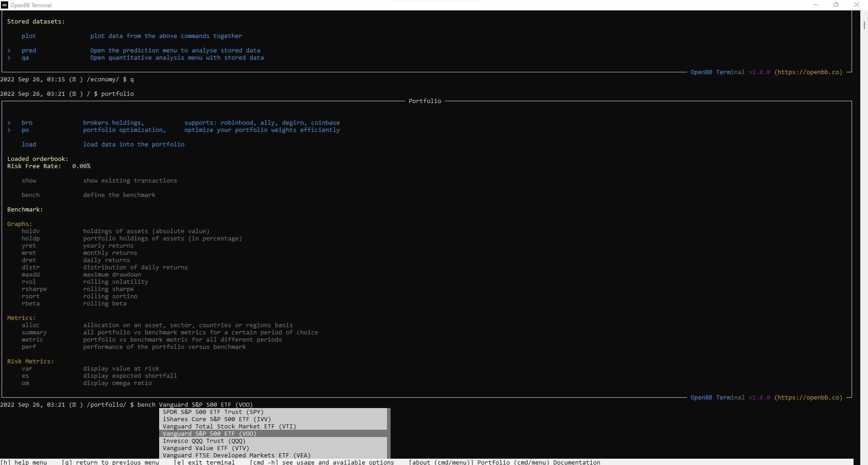
Task: Click the bench define benchmark command
Action: point(30,195)
